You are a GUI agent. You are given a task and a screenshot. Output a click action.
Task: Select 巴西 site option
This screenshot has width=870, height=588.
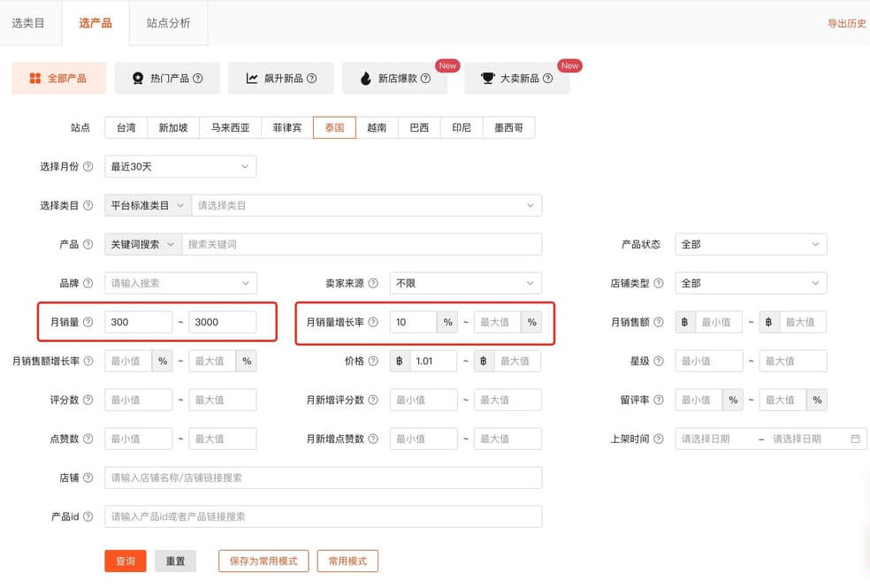419,127
